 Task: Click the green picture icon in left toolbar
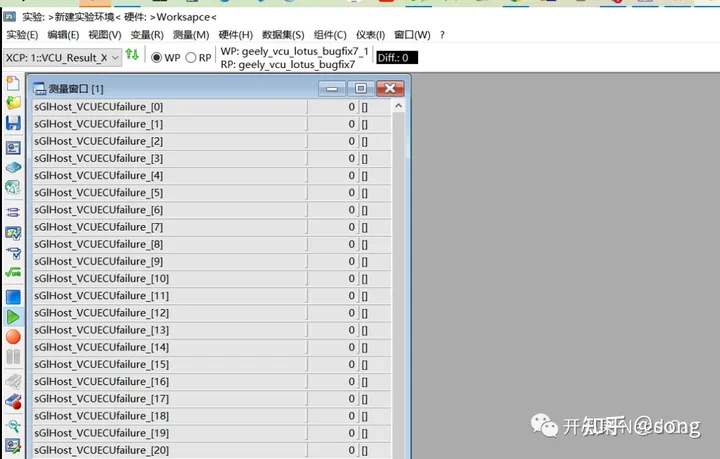(x=13, y=187)
